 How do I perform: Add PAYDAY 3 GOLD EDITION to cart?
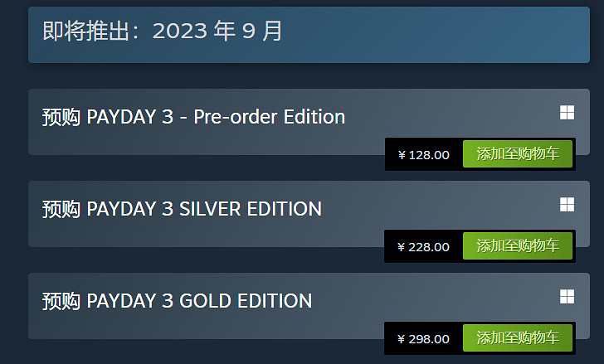click(x=518, y=338)
